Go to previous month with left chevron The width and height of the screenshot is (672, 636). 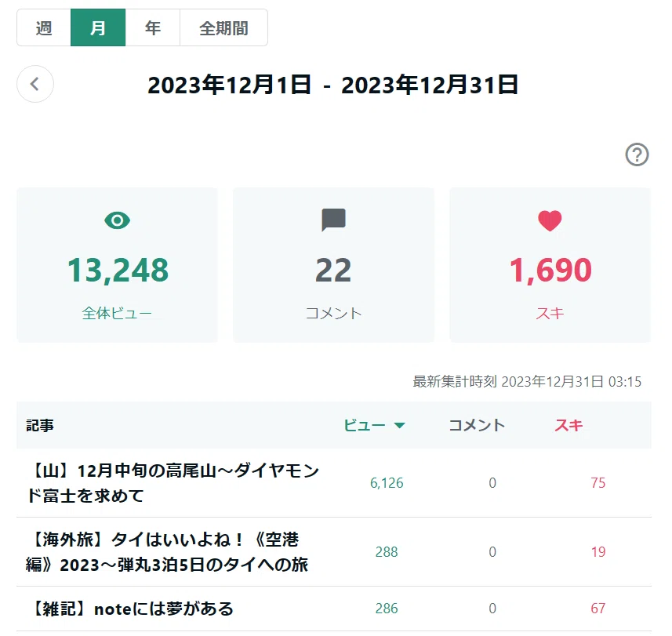(x=35, y=84)
